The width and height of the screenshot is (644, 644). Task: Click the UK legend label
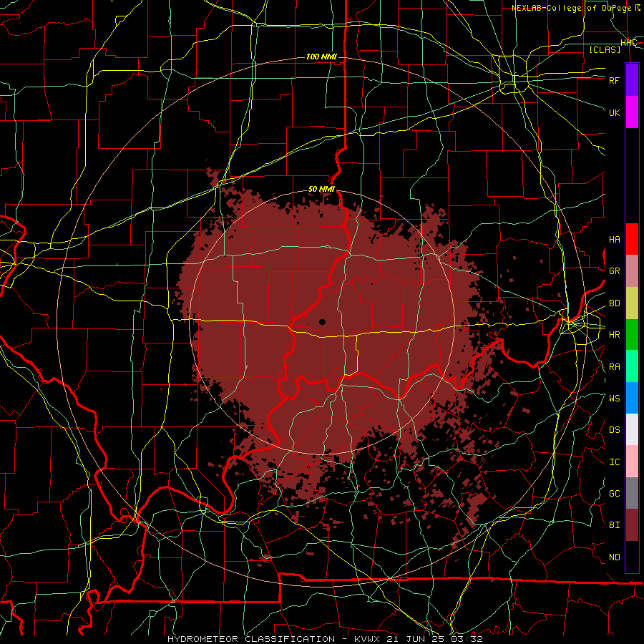coord(615,112)
